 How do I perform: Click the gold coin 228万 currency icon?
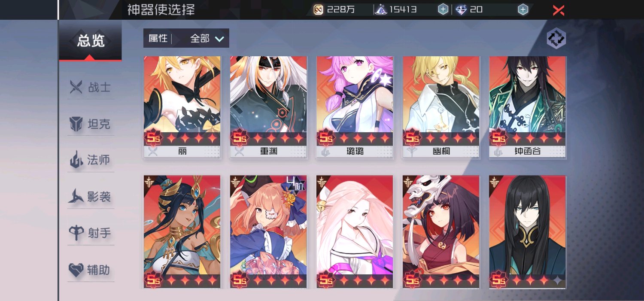click(318, 9)
